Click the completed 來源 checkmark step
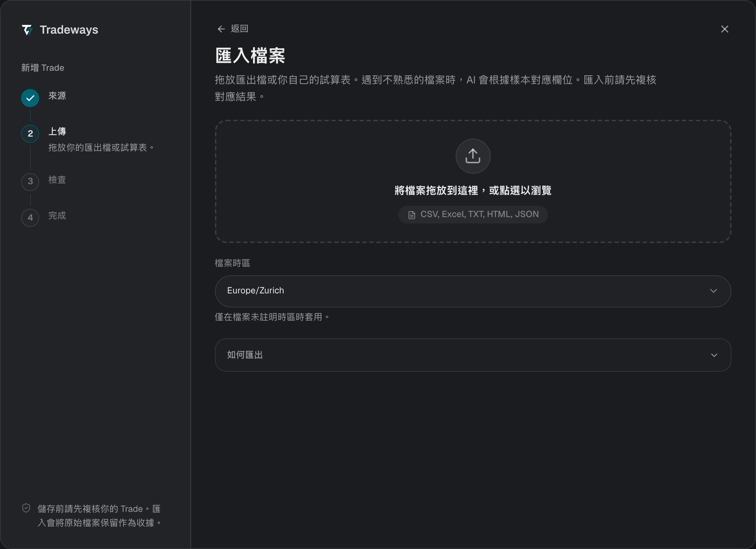756x549 pixels. [x=30, y=98]
